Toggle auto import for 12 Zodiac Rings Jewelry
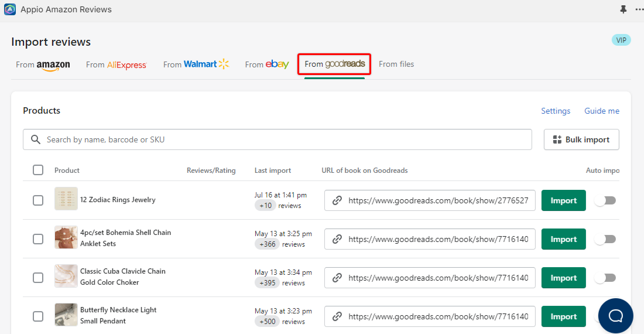 (605, 200)
